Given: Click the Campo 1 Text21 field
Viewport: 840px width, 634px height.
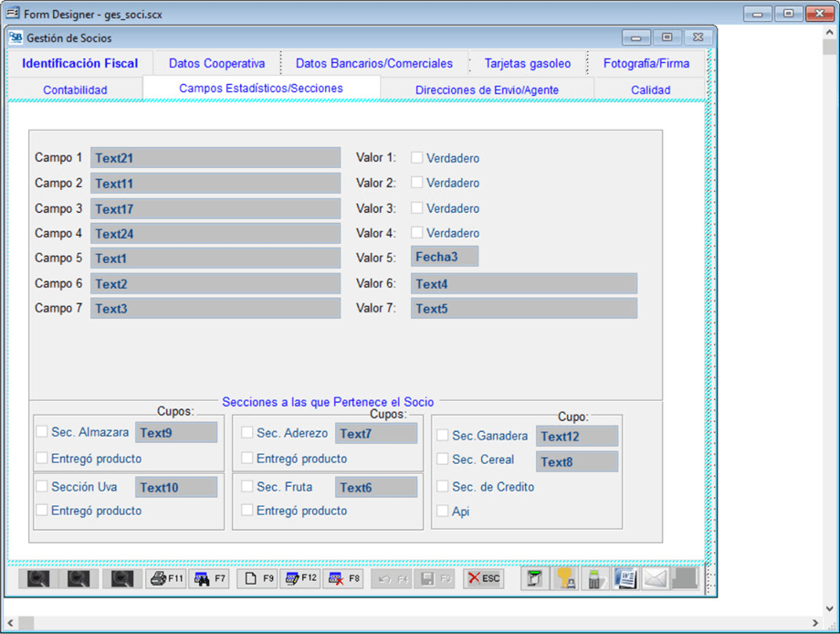Looking at the screenshot, I should [215, 158].
